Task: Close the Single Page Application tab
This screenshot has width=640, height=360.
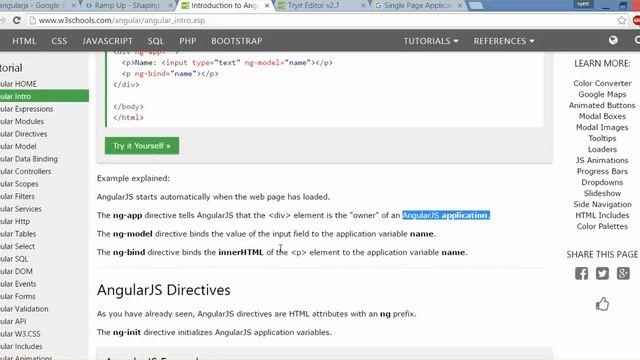Action: (460, 6)
